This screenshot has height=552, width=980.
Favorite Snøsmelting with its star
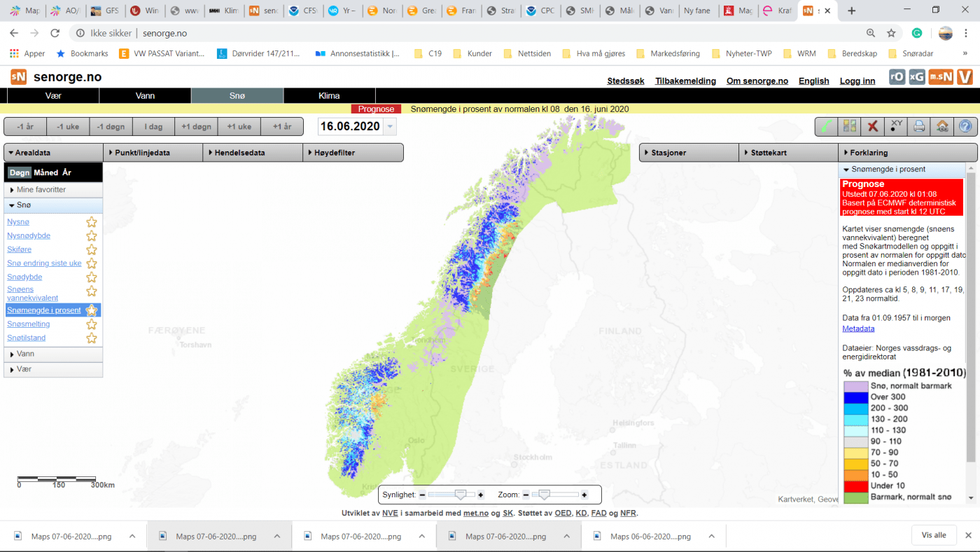[91, 324]
